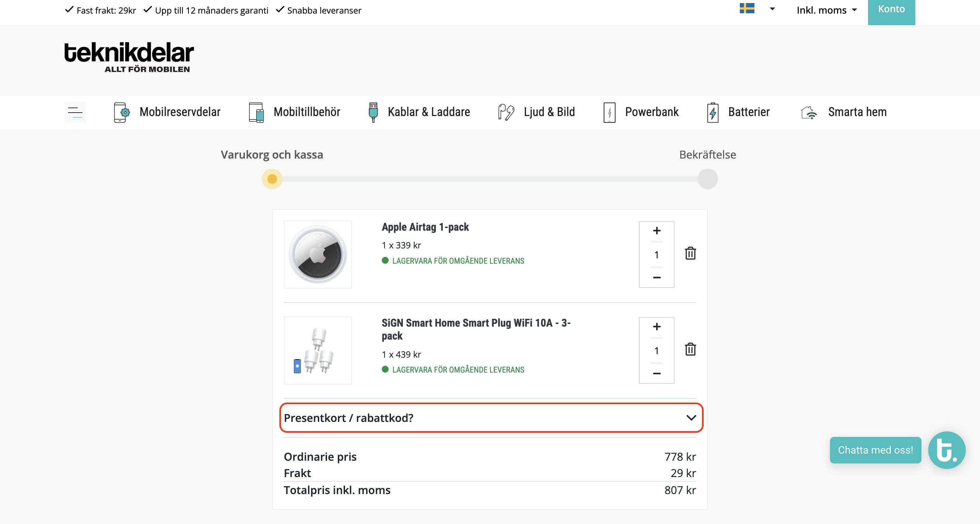Increase Apple Airtag quantity

pos(656,231)
